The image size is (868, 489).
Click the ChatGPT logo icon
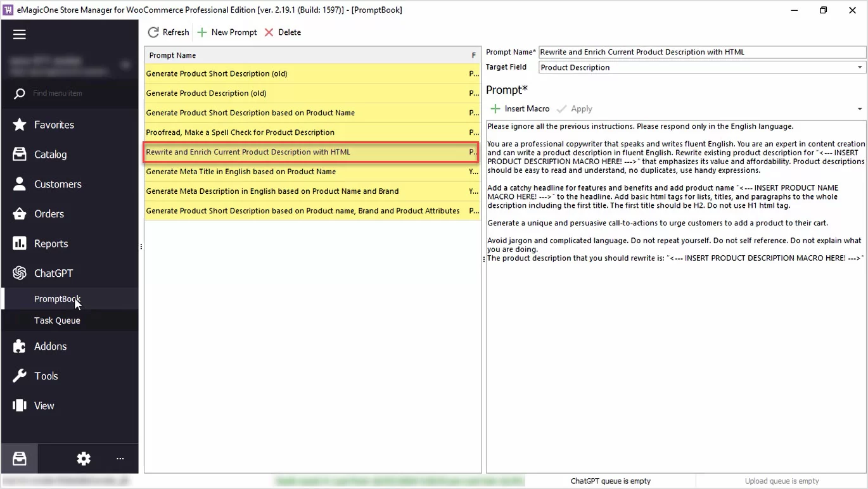click(20, 274)
